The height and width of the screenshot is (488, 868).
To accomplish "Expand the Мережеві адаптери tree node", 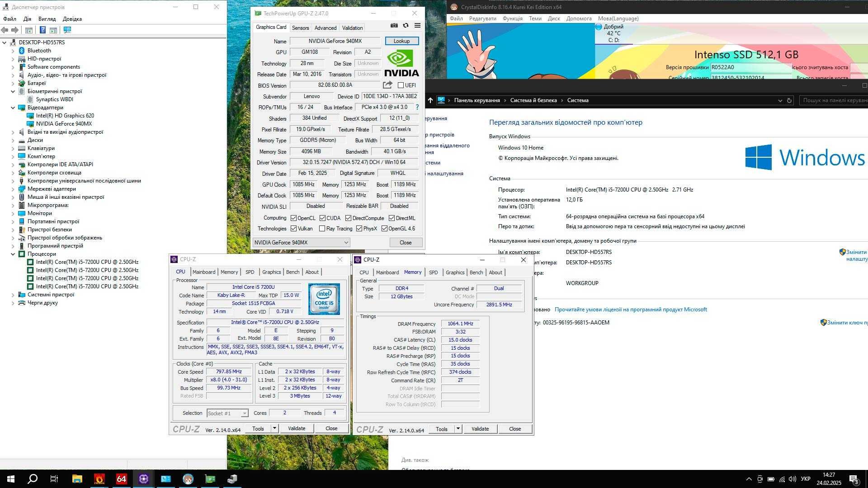I will (x=13, y=189).
